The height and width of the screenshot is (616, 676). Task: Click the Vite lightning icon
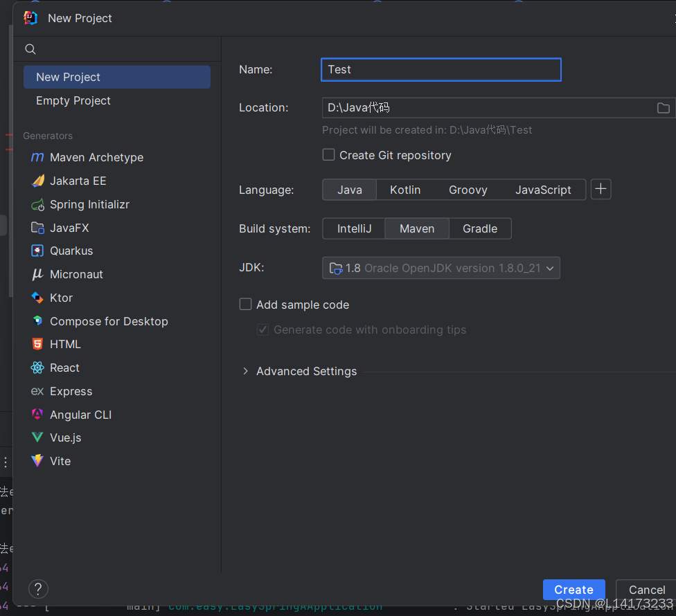37,461
